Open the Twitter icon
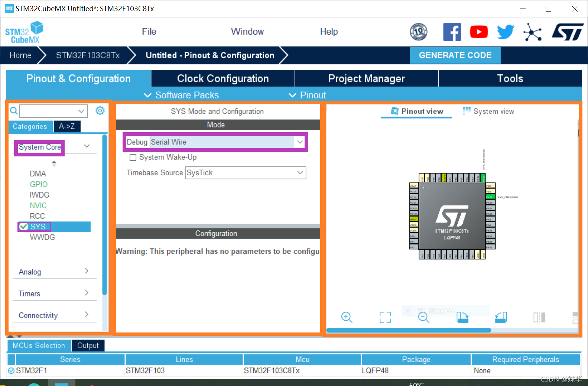The image size is (588, 386). click(506, 32)
